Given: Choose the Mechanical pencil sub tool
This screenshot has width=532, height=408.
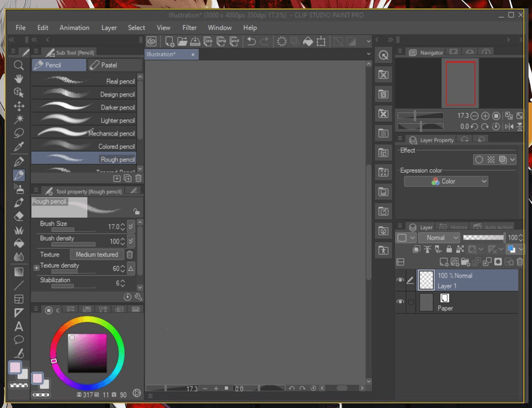Looking at the screenshot, I should click(x=84, y=133).
